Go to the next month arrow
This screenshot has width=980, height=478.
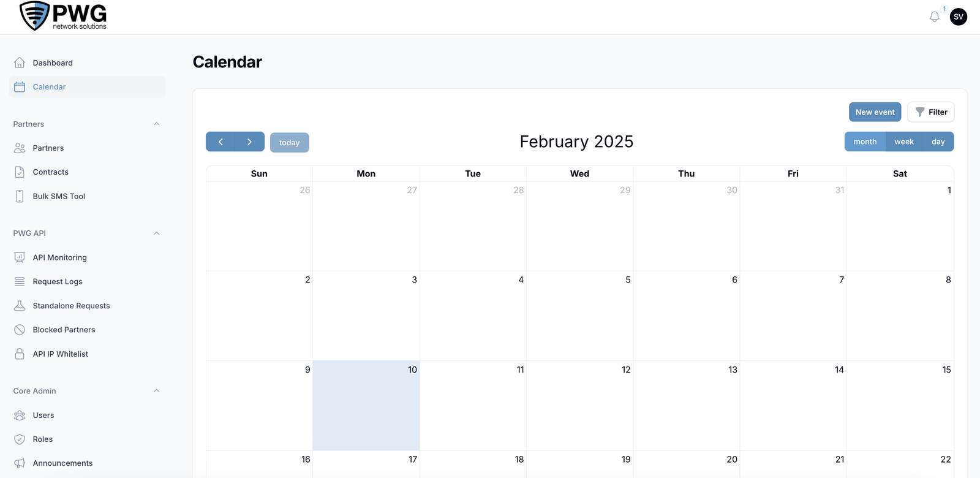tap(249, 142)
